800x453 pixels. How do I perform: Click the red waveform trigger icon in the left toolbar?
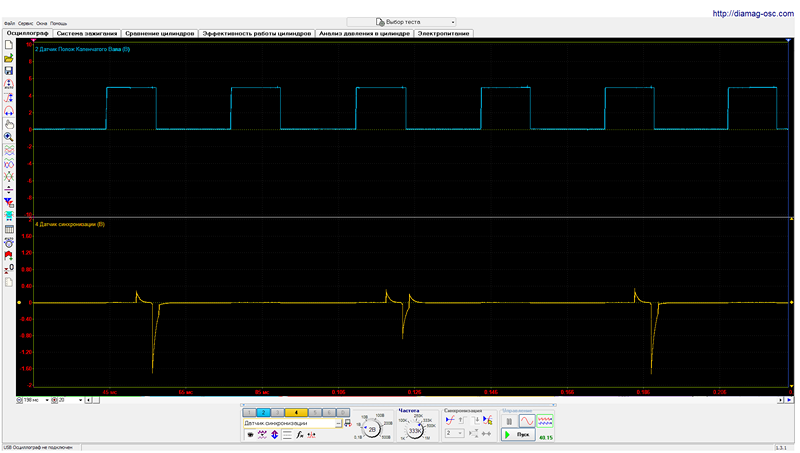click(9, 97)
